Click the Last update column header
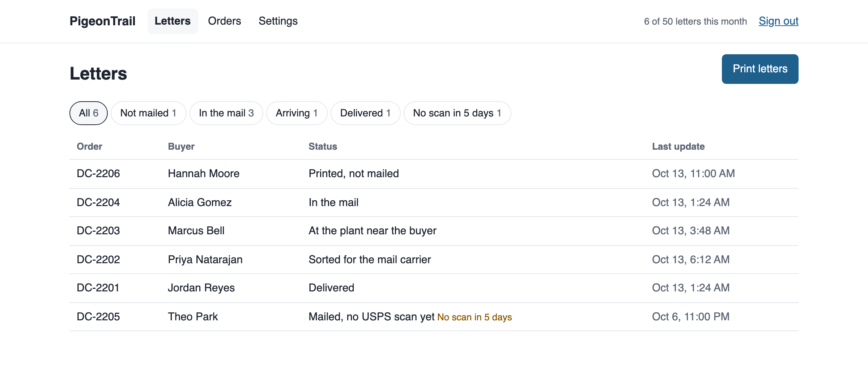The width and height of the screenshot is (868, 376). [x=678, y=146]
